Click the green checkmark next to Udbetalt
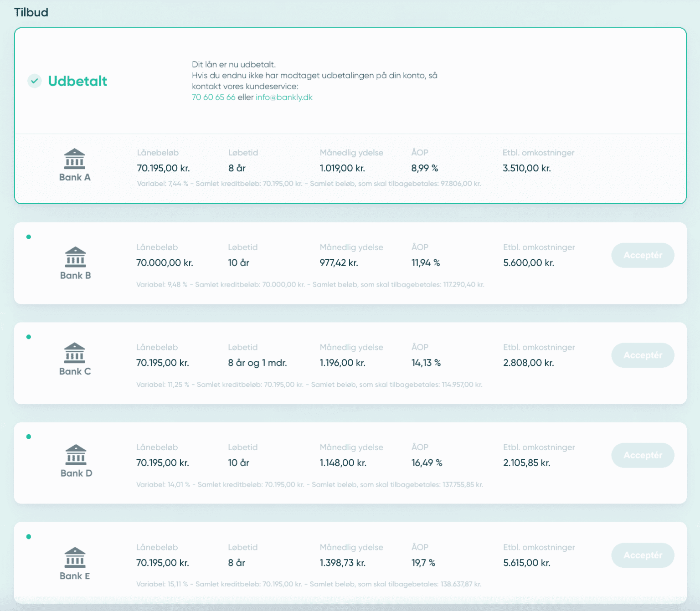 [x=34, y=81]
